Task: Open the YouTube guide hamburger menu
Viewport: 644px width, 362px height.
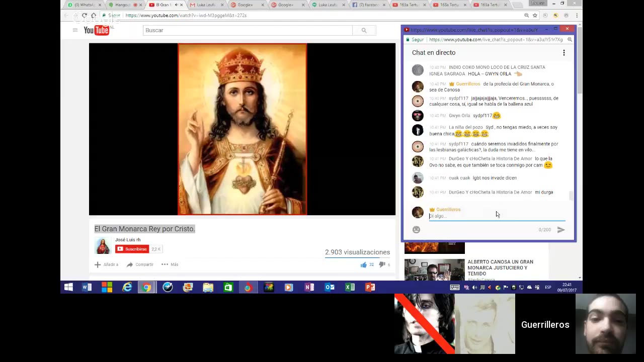Action: (75, 30)
